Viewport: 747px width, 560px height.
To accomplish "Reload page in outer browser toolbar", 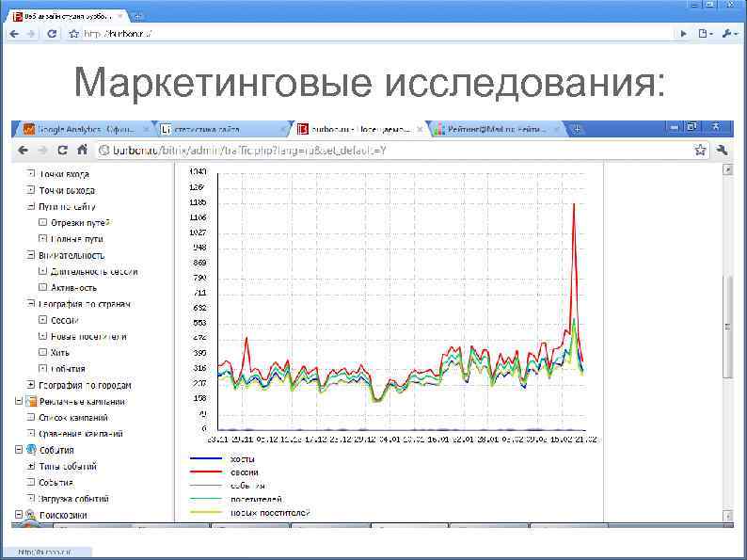I will coord(52,34).
